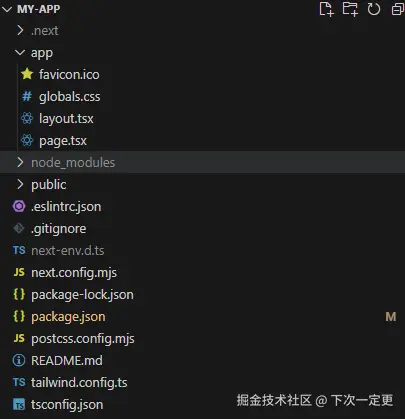Open the .gitignore file
This screenshot has height=419, width=405.
pos(59,229)
